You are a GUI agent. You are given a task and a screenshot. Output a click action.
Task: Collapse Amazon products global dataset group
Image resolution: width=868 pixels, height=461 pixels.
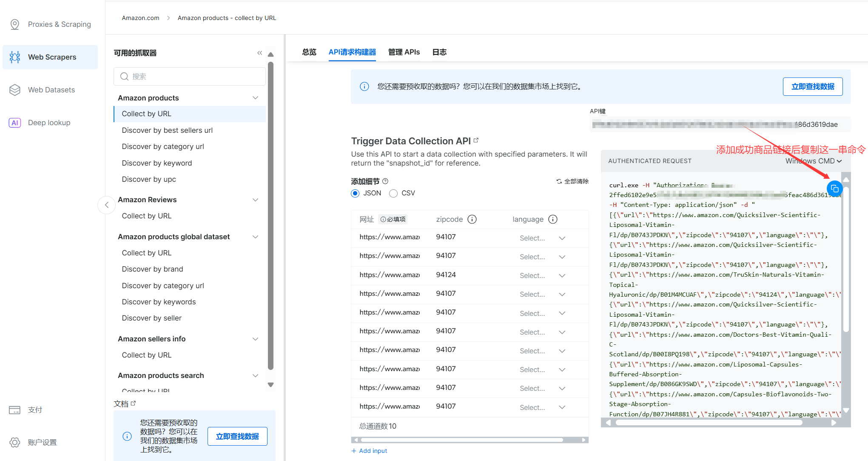click(x=255, y=237)
